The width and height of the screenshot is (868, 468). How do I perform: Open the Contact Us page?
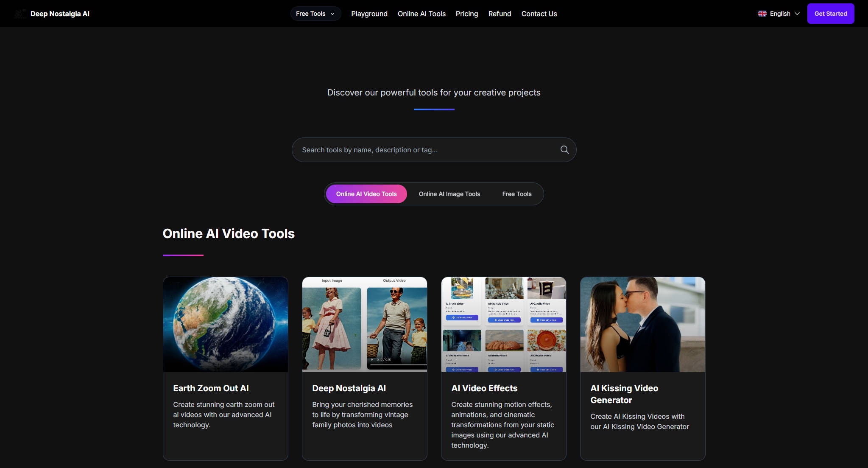tap(539, 14)
